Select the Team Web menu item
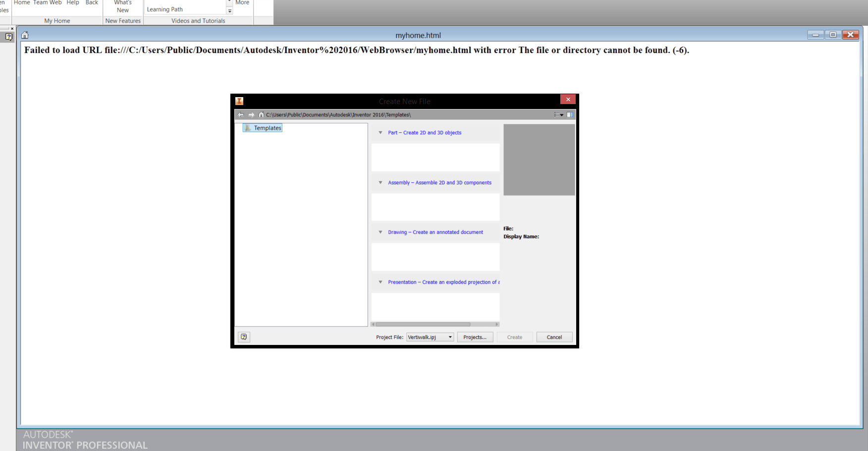 point(47,2)
